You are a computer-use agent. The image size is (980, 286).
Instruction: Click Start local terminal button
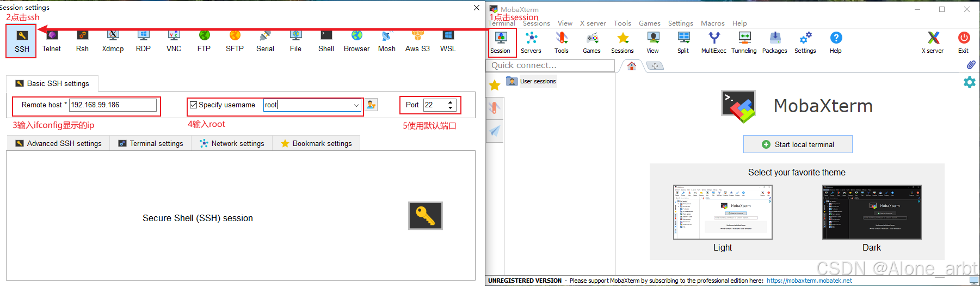(x=798, y=144)
